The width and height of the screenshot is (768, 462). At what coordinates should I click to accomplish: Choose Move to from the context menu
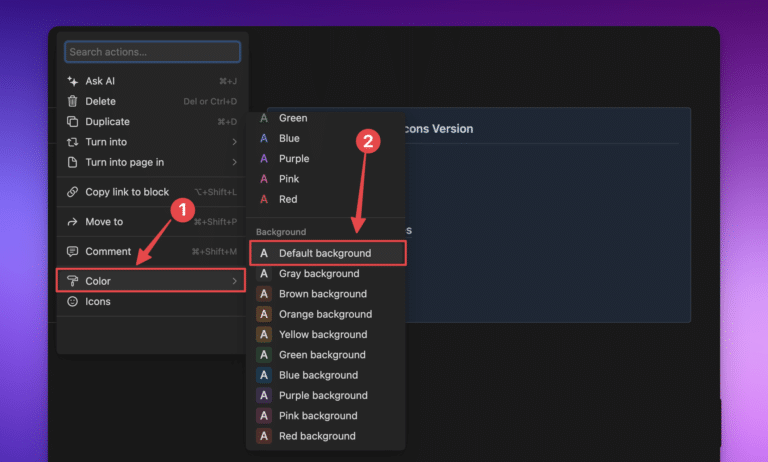click(104, 222)
